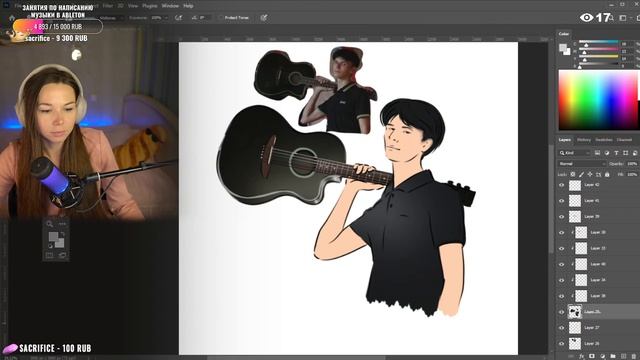
Task: Filter layers by type layers icon
Action: pyautogui.click(x=616, y=153)
